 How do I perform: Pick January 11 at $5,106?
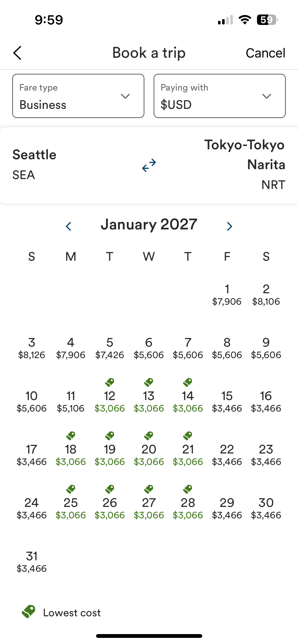tap(71, 402)
